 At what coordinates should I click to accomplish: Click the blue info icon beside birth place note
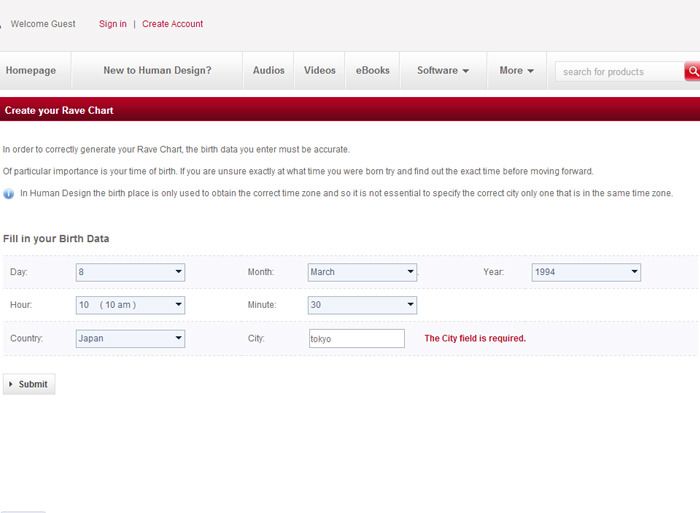pyautogui.click(x=8, y=194)
